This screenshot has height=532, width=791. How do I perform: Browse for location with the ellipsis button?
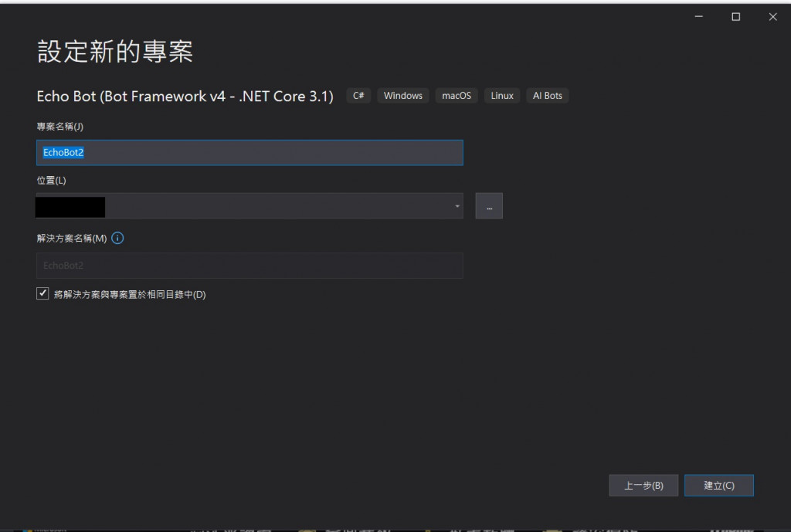489,206
